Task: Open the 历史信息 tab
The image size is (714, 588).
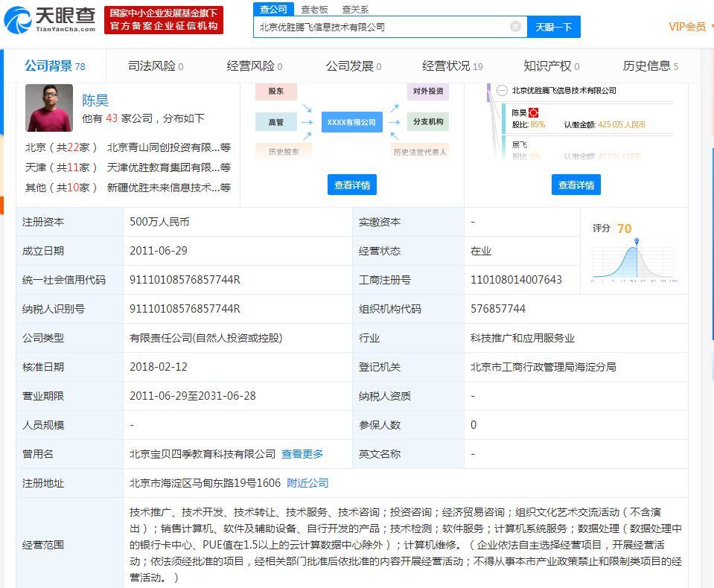Action: (650, 66)
